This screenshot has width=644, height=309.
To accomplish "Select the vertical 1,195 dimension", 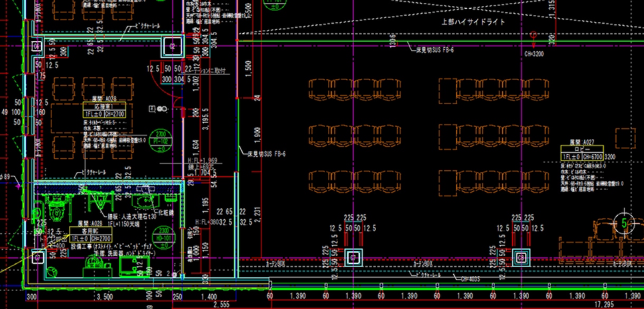I will coord(206,206).
